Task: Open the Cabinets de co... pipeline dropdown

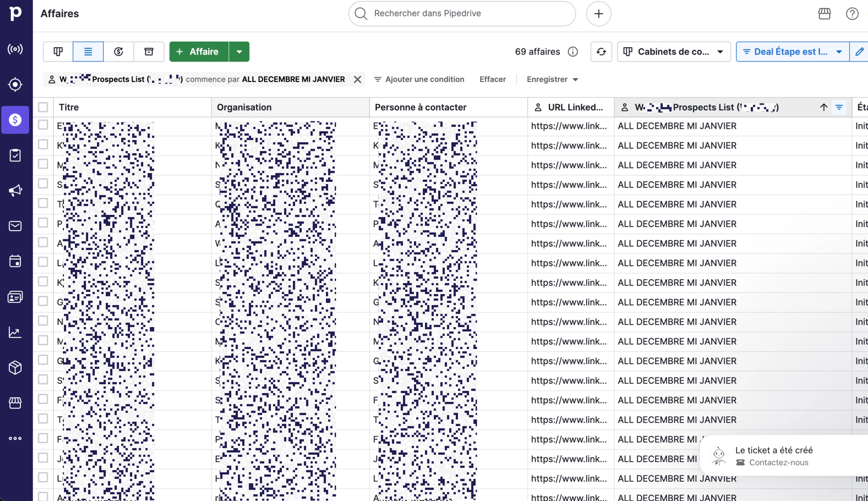Action: click(673, 52)
